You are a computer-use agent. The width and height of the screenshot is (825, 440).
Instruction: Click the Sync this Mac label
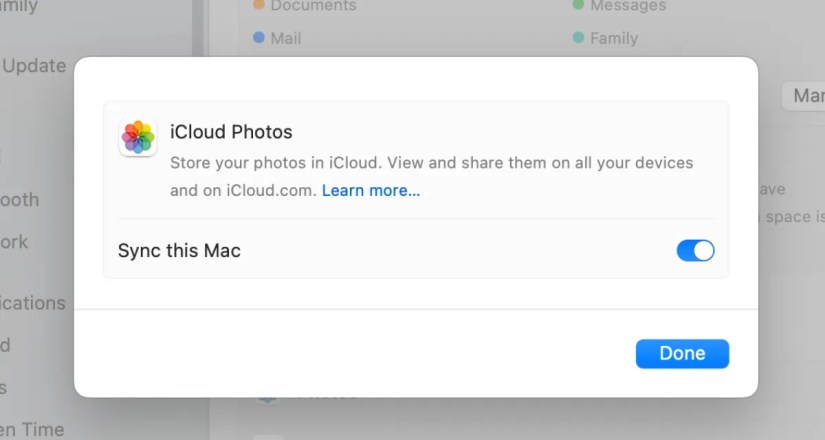[x=179, y=250]
